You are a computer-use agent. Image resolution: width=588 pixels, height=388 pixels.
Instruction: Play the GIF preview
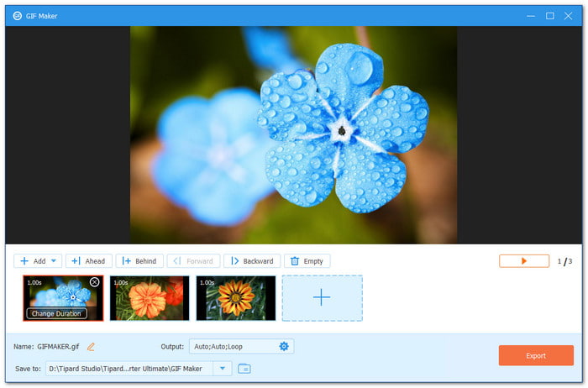tap(524, 261)
